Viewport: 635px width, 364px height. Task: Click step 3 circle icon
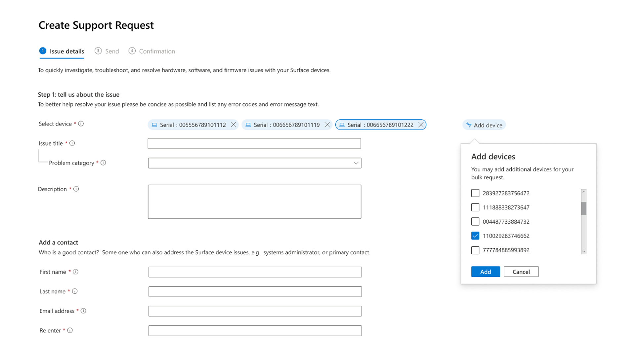point(98,51)
